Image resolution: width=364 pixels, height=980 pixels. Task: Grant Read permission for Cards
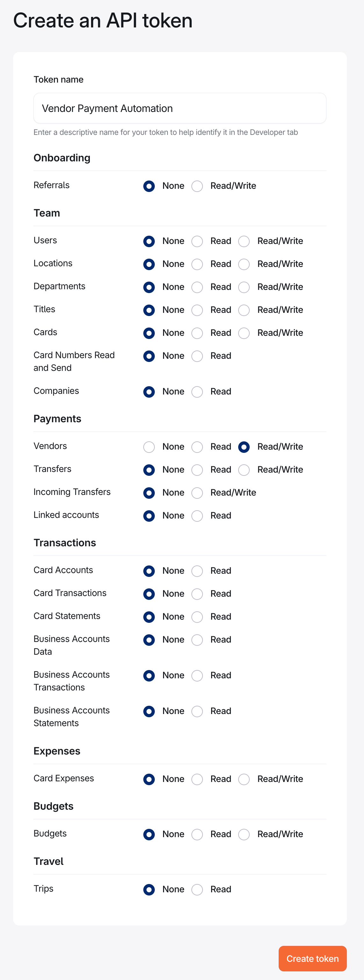(197, 333)
